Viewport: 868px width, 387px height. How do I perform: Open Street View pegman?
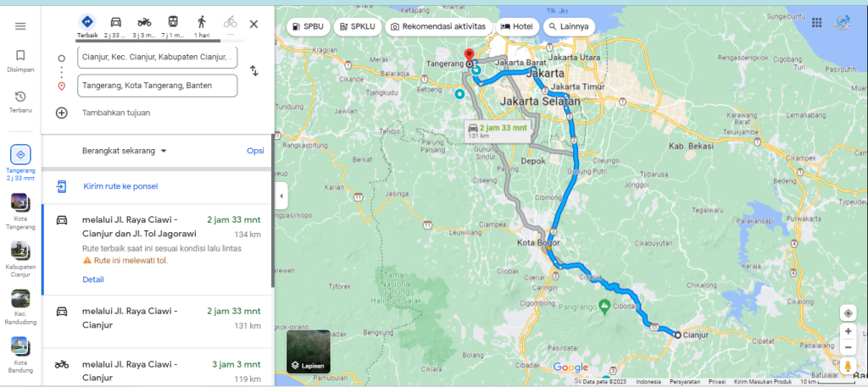click(x=848, y=366)
